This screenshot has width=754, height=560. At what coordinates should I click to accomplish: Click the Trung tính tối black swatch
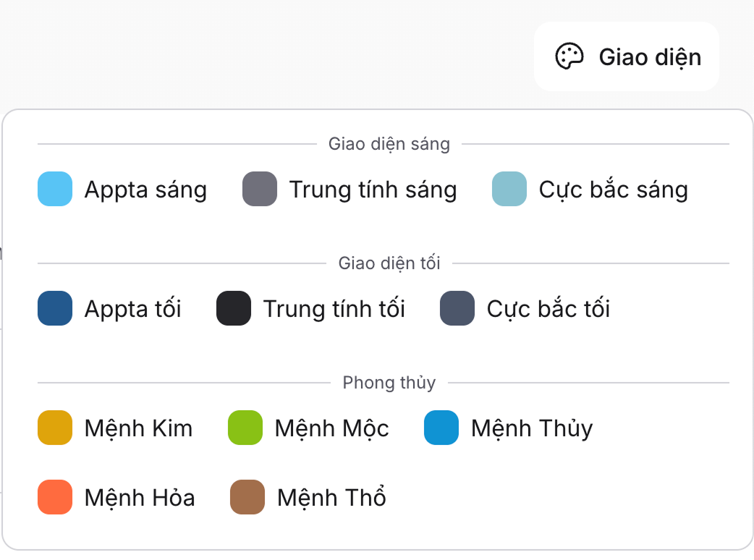coord(232,309)
